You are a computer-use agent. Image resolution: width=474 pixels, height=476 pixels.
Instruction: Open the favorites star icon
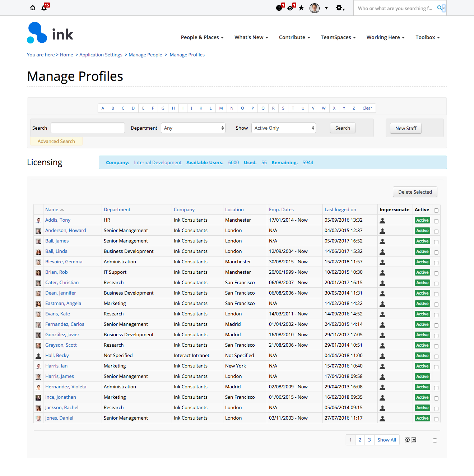tap(301, 8)
